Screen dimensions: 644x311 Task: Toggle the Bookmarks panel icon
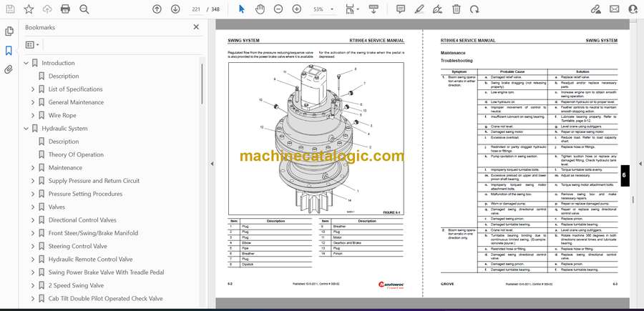[9, 51]
